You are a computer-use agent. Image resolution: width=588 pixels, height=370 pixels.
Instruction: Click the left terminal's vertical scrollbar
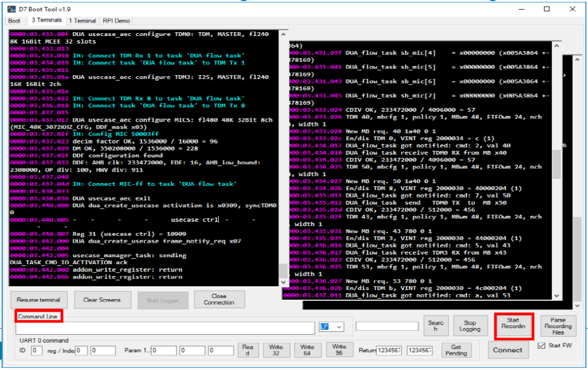point(283,163)
